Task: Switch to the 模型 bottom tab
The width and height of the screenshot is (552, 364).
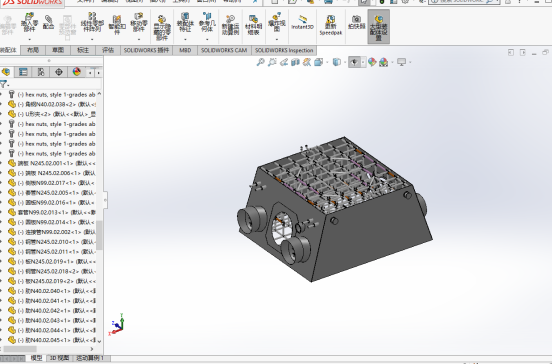Action: [36, 358]
